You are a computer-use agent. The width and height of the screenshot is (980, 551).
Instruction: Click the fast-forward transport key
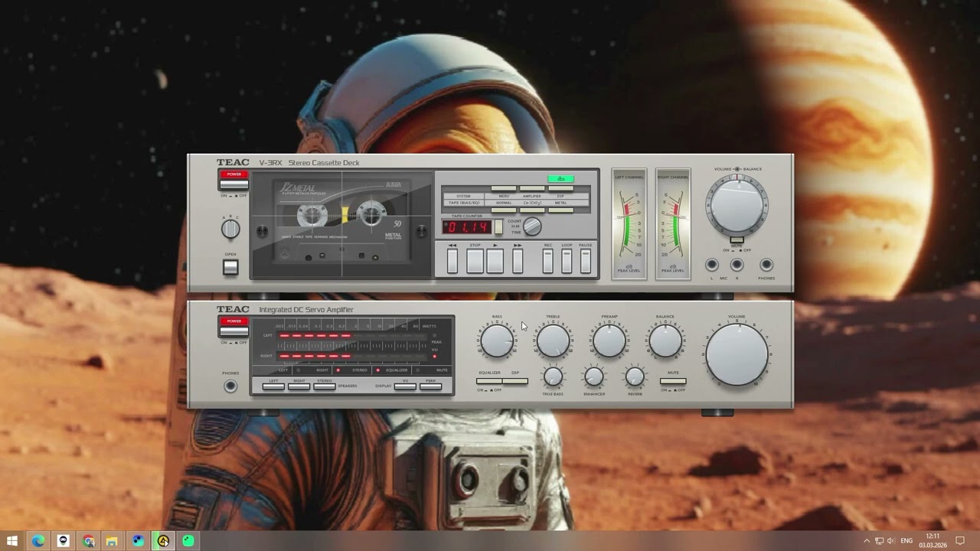point(518,261)
